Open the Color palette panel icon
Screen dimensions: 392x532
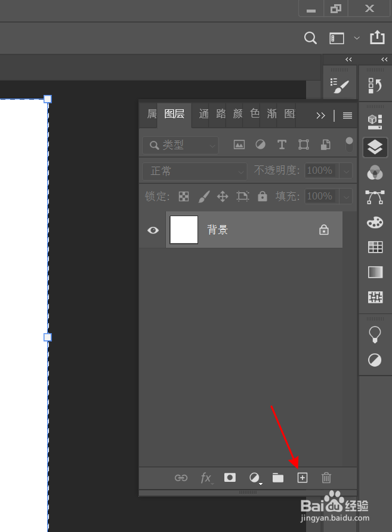pos(375,223)
